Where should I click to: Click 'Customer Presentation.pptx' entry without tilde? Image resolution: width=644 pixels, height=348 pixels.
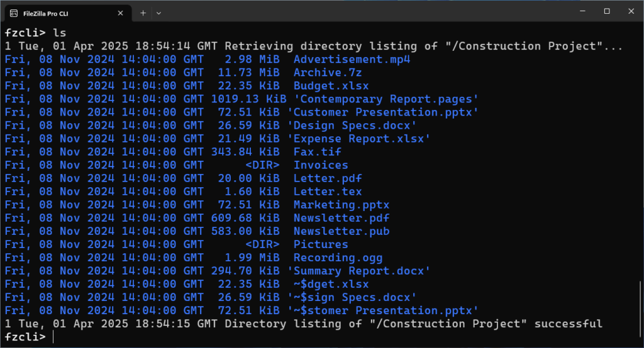click(383, 112)
